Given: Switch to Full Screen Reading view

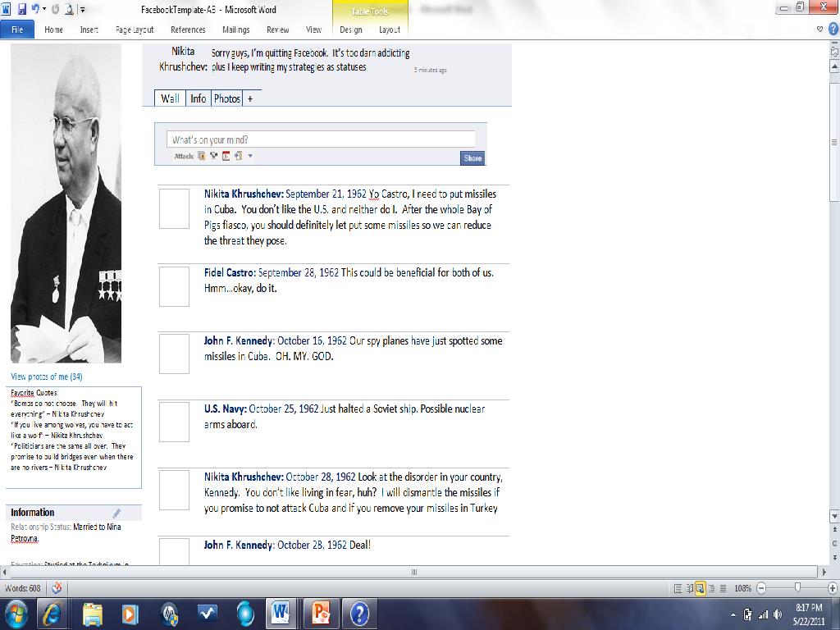Looking at the screenshot, I should click(x=689, y=588).
